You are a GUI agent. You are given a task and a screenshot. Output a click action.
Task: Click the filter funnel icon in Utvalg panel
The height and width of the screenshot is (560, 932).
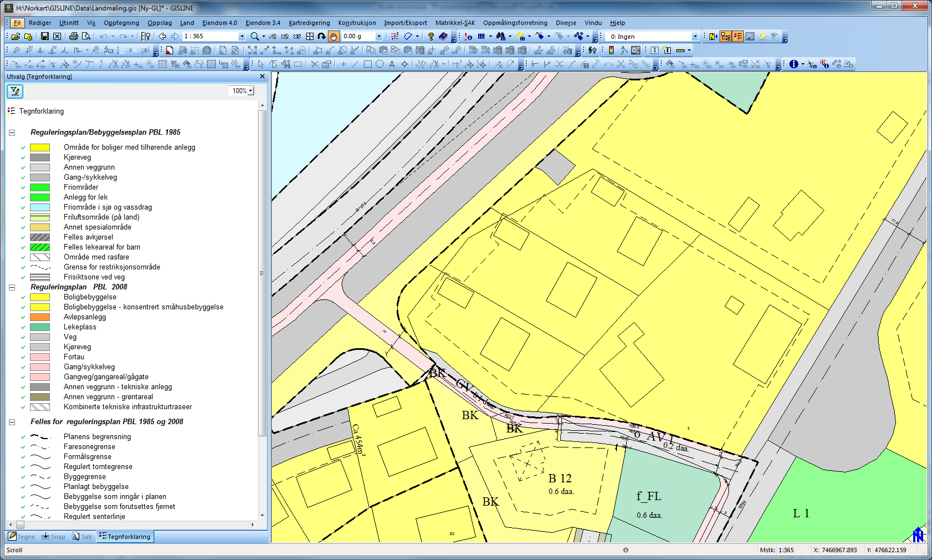coord(15,91)
